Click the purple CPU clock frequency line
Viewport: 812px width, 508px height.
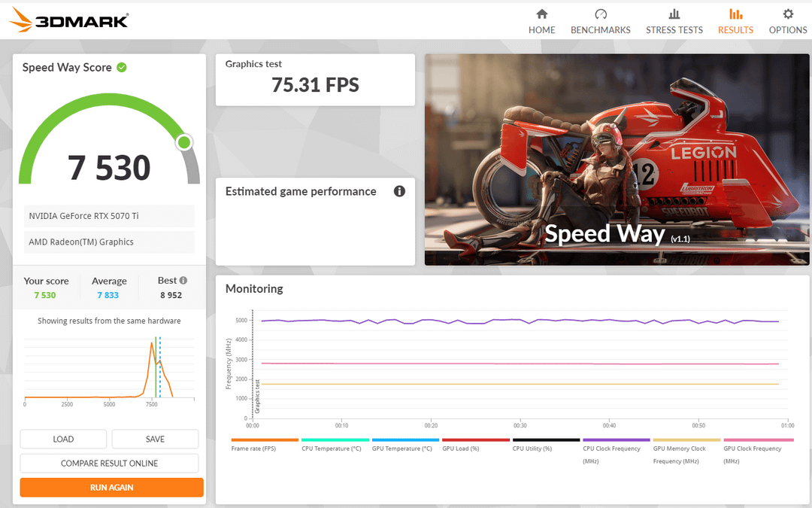click(x=520, y=321)
